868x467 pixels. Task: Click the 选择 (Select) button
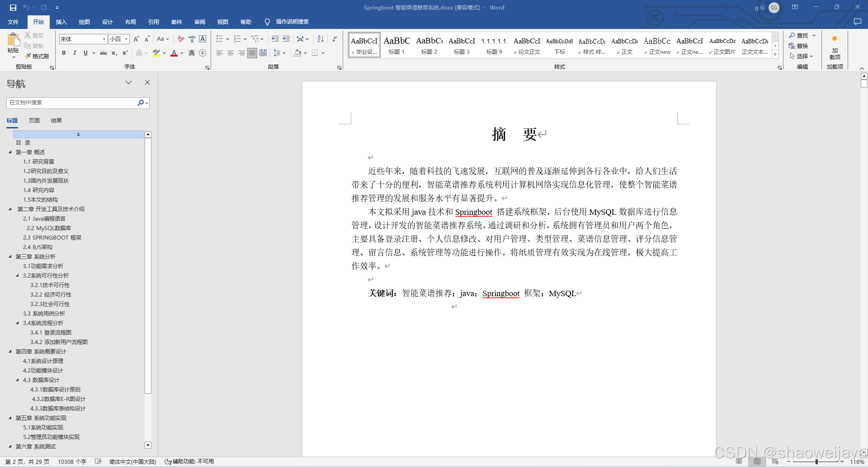(x=801, y=56)
